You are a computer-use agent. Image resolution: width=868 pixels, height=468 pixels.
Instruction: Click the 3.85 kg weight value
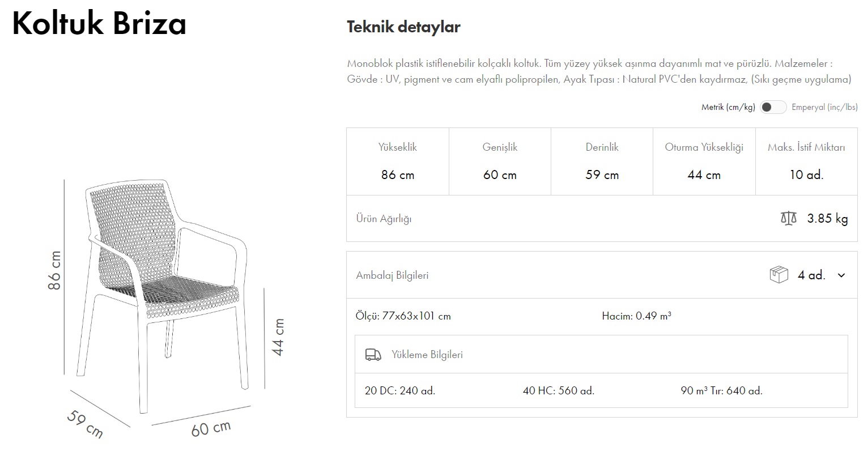click(x=827, y=219)
